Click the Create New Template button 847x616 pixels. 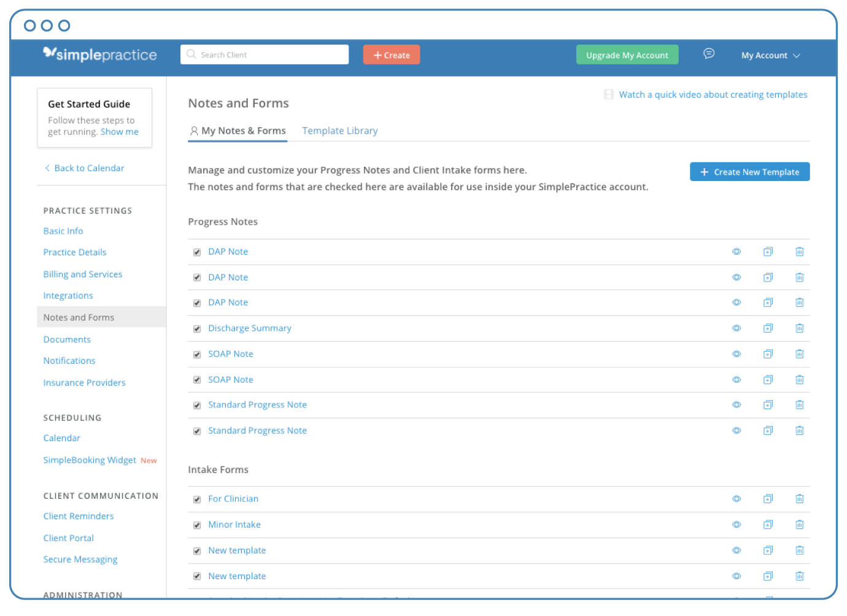tap(749, 172)
